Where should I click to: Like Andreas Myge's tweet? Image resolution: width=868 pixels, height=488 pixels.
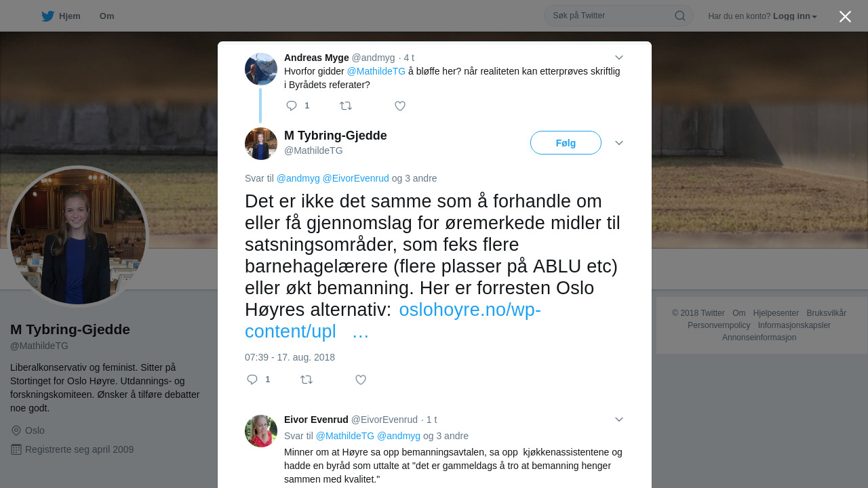point(400,106)
